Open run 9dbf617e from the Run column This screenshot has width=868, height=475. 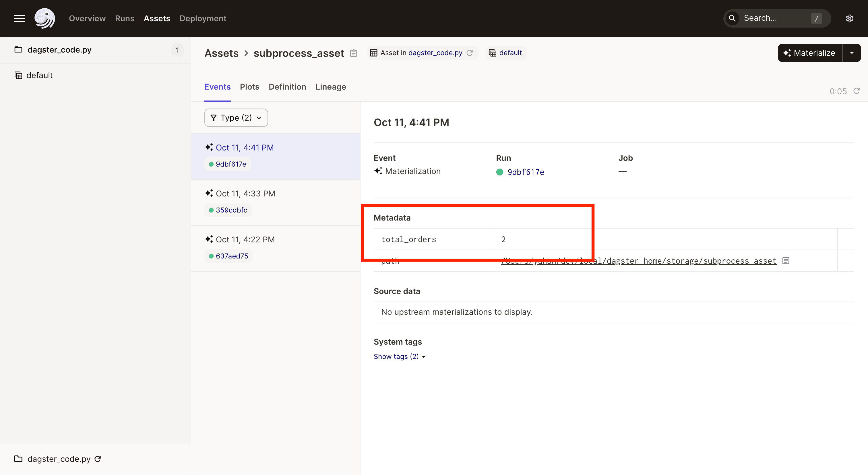coord(526,172)
